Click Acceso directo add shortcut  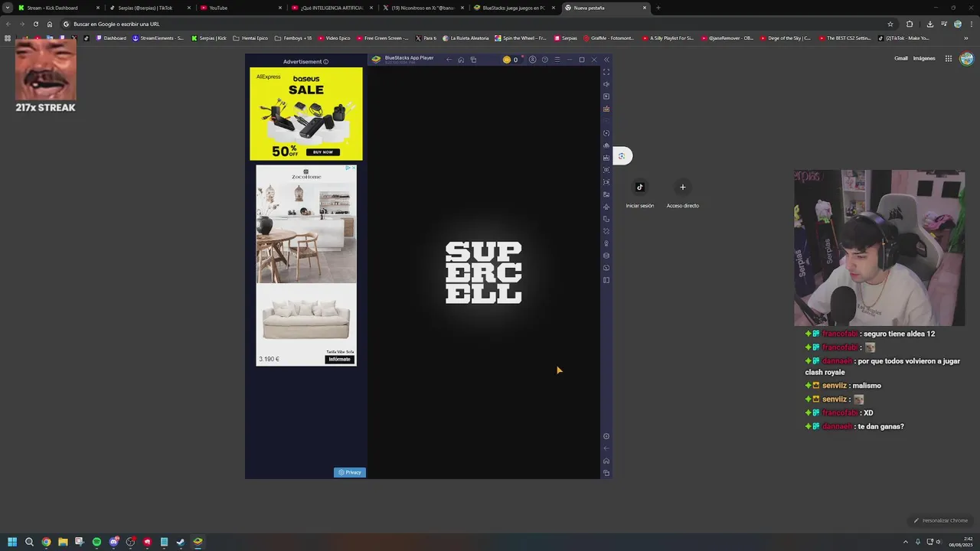click(683, 194)
